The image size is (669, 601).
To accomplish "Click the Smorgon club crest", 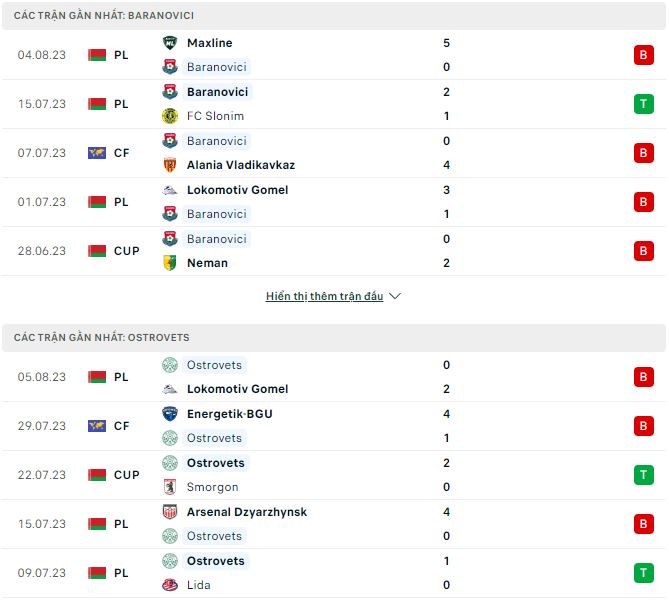I will click(x=170, y=487).
